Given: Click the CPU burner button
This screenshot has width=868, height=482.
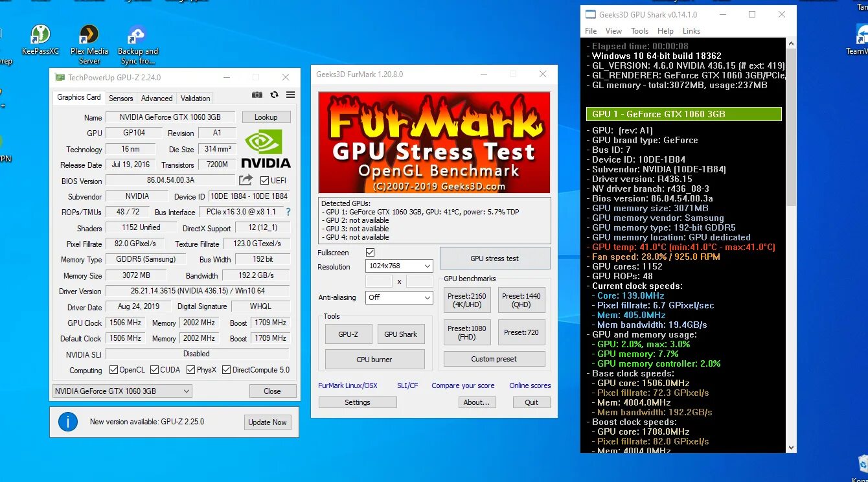Looking at the screenshot, I should tap(374, 360).
